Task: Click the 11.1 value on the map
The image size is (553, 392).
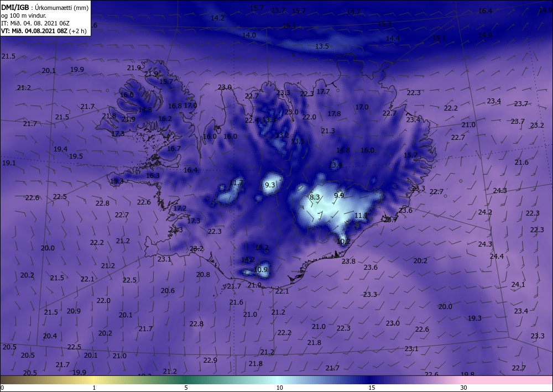Action: (361, 216)
